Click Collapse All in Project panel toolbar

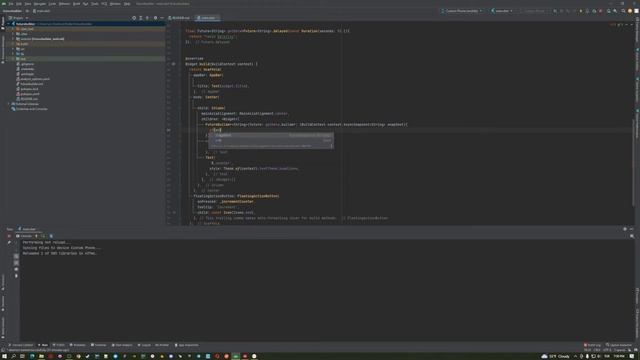[x=148, y=18]
